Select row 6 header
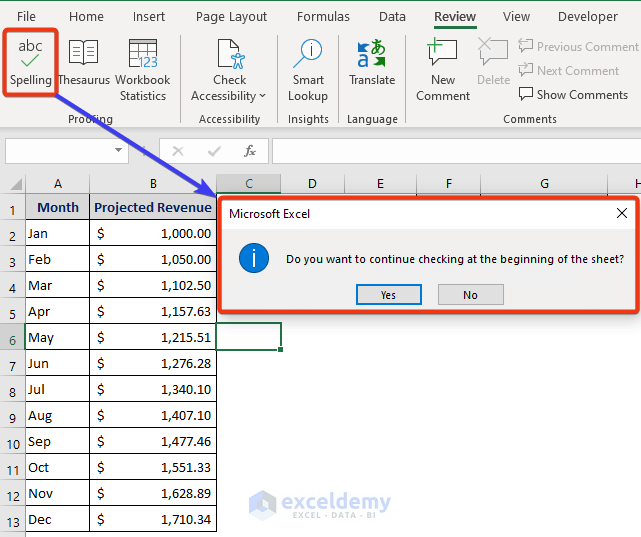Viewport: 641px width, 537px height. (13, 339)
